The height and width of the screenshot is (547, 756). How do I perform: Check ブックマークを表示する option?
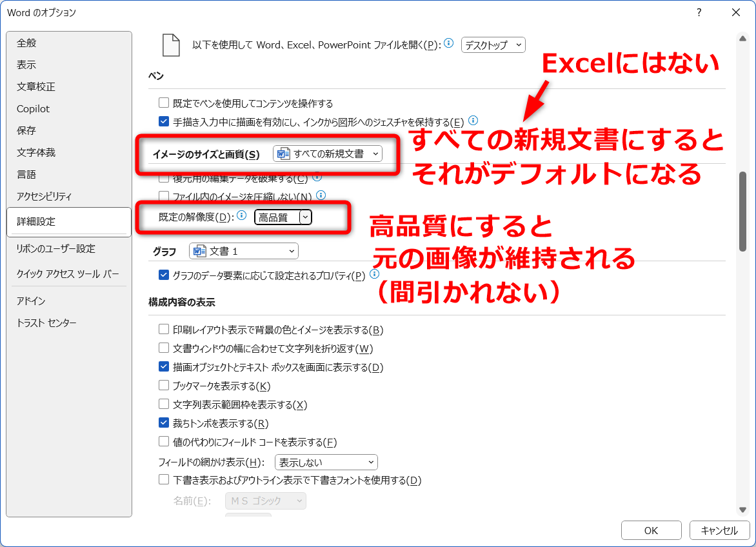click(x=164, y=386)
